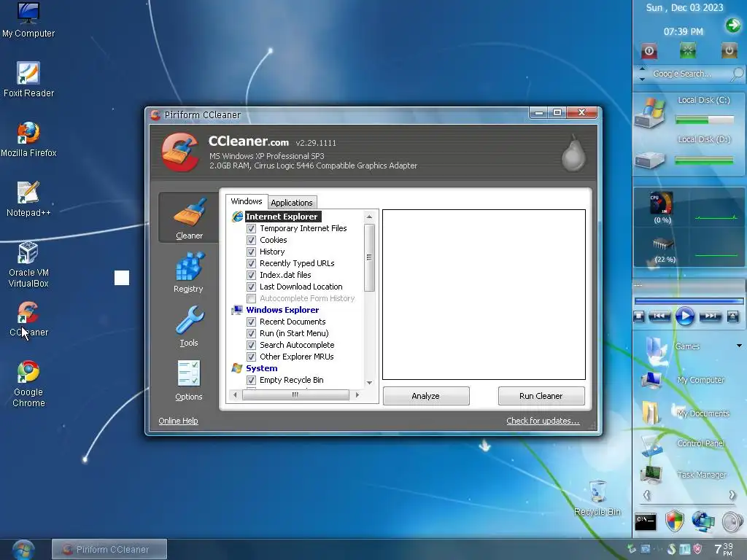This screenshot has height=560, width=747.
Task: Click the sidebar shortcuts previous arrow
Action: click(646, 495)
